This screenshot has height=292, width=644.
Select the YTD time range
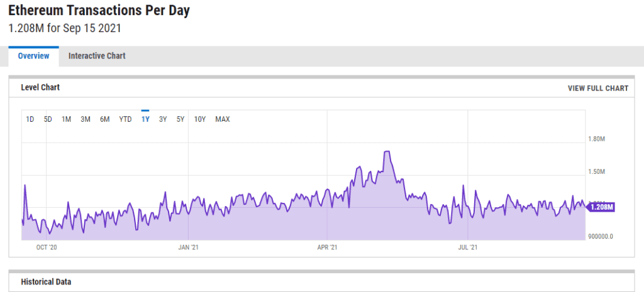pyautogui.click(x=125, y=119)
